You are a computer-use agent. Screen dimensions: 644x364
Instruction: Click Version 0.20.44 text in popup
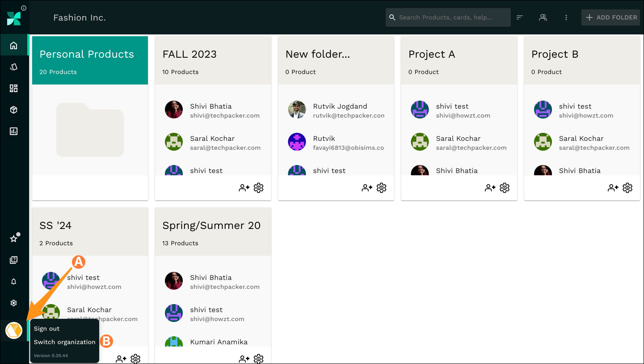[x=51, y=356]
